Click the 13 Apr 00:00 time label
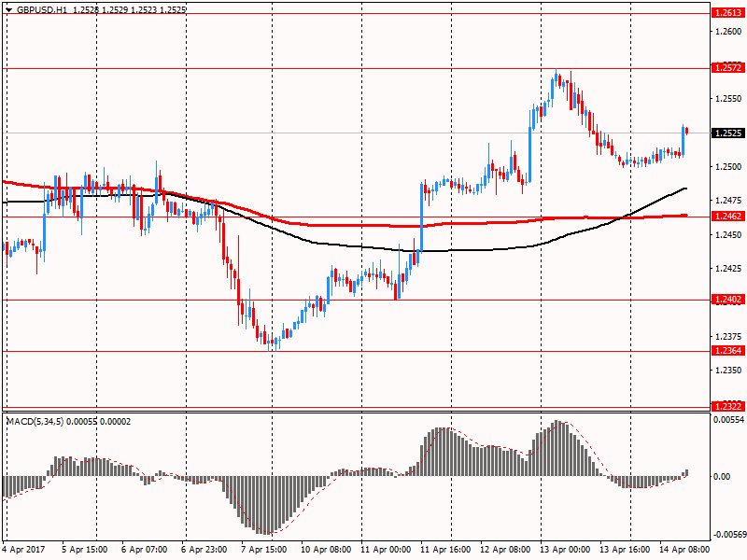 click(x=565, y=550)
